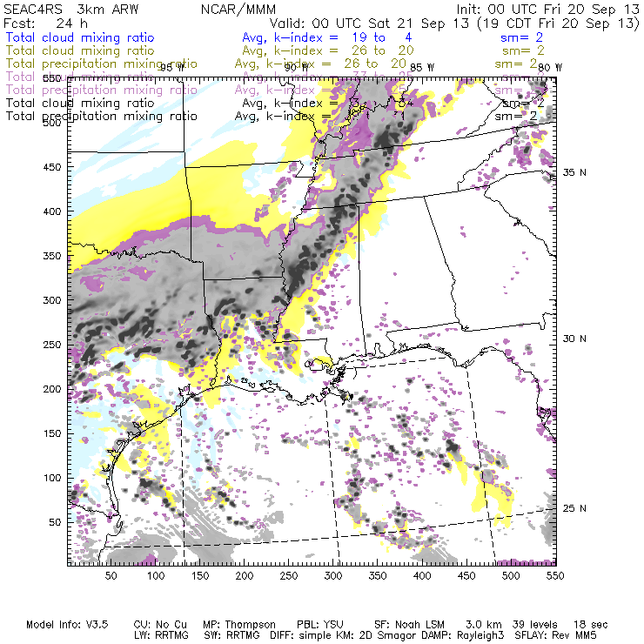Select the "LW: RRTMG" model setting
The height and width of the screenshot is (644, 644).
[x=161, y=635]
